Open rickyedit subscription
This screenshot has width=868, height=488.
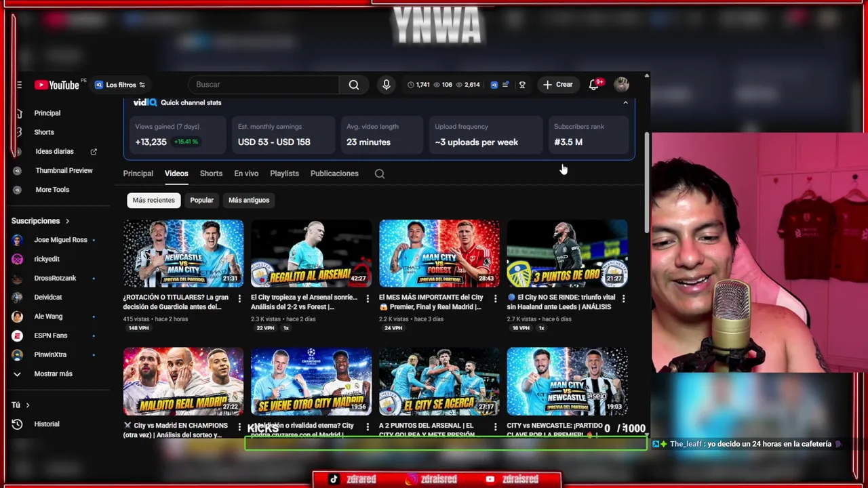(x=46, y=259)
